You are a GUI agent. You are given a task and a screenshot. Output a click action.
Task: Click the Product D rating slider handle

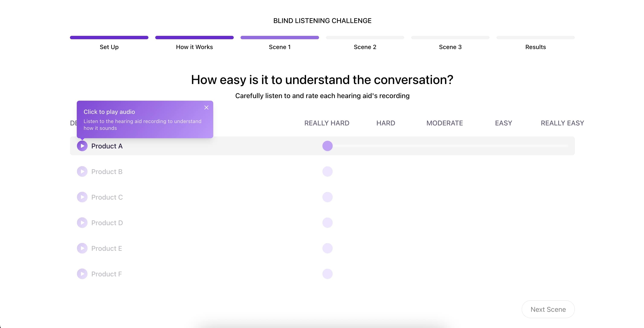(x=328, y=223)
